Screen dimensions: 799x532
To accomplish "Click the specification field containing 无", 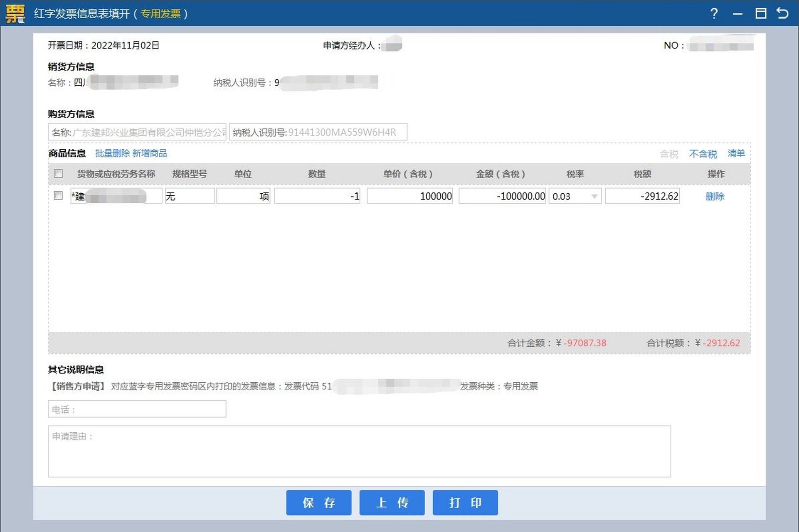I will click(x=190, y=196).
